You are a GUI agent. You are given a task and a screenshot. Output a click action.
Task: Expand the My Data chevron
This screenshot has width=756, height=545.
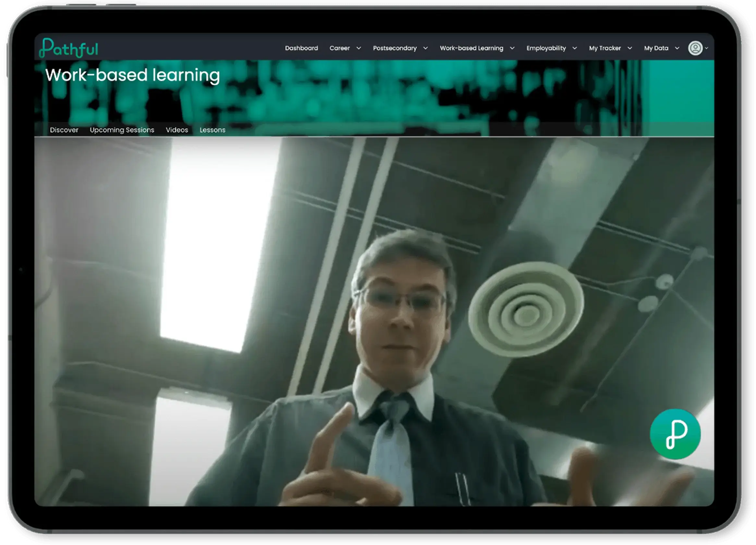coord(677,48)
